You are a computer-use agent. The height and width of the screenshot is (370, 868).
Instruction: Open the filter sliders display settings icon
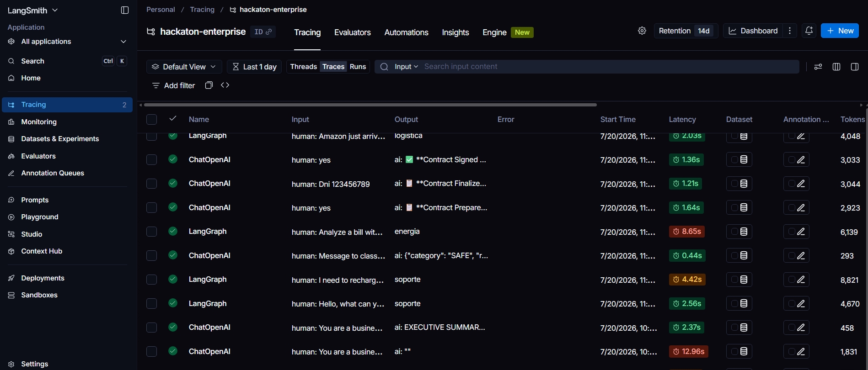coord(818,67)
